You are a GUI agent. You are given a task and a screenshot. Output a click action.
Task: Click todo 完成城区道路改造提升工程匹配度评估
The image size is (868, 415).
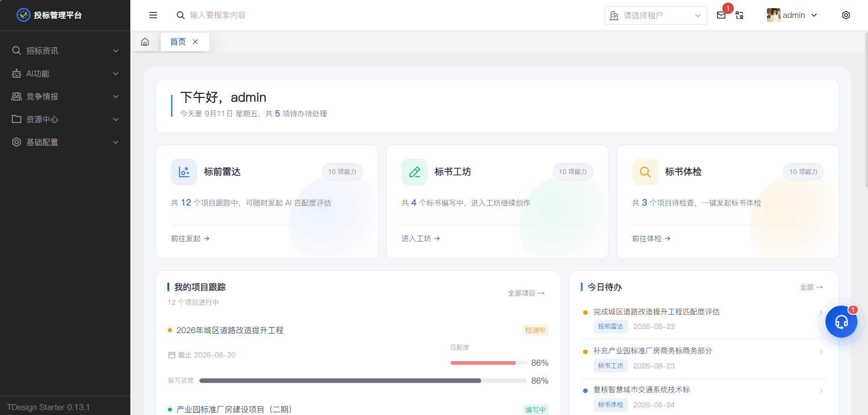(x=656, y=312)
